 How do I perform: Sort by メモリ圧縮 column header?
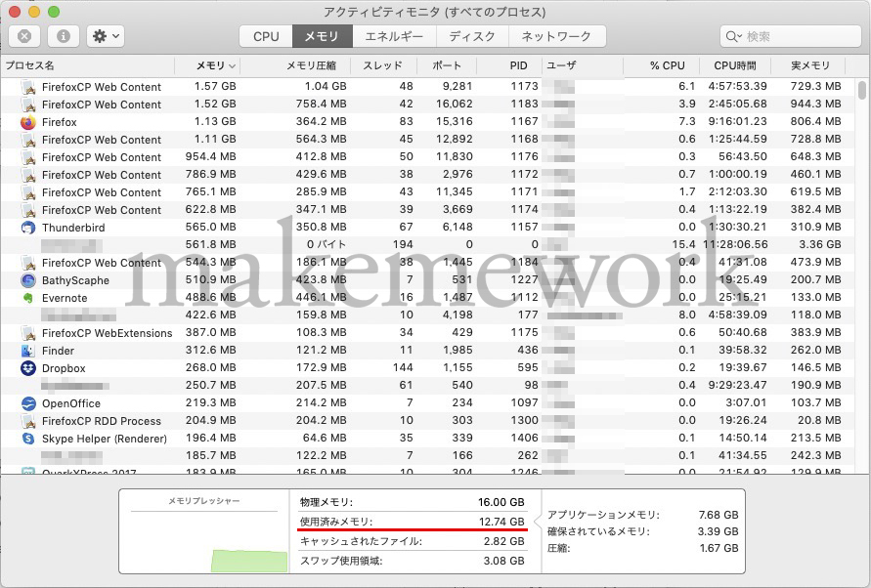click(x=295, y=65)
